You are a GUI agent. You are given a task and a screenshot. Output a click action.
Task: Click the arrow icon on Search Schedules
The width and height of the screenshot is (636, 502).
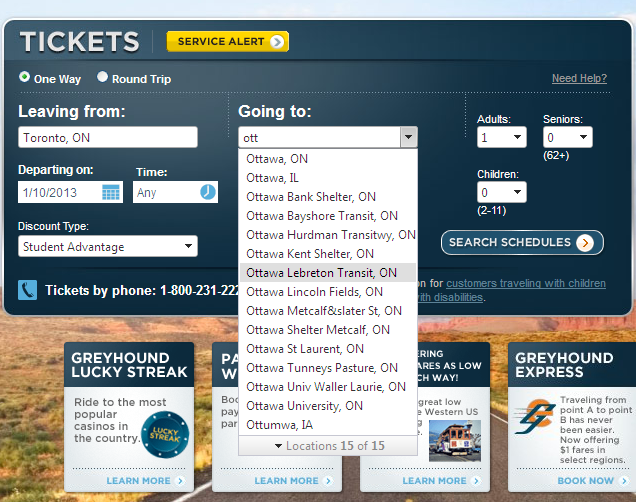click(585, 243)
